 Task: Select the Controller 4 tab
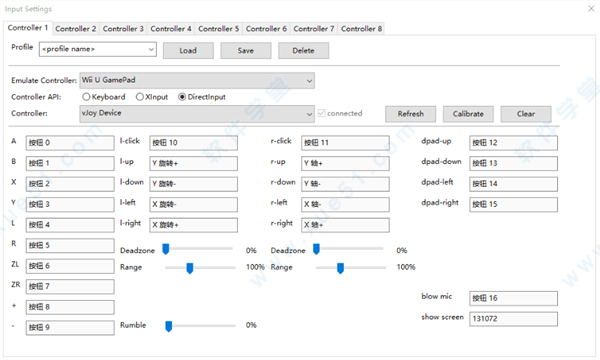click(x=171, y=29)
